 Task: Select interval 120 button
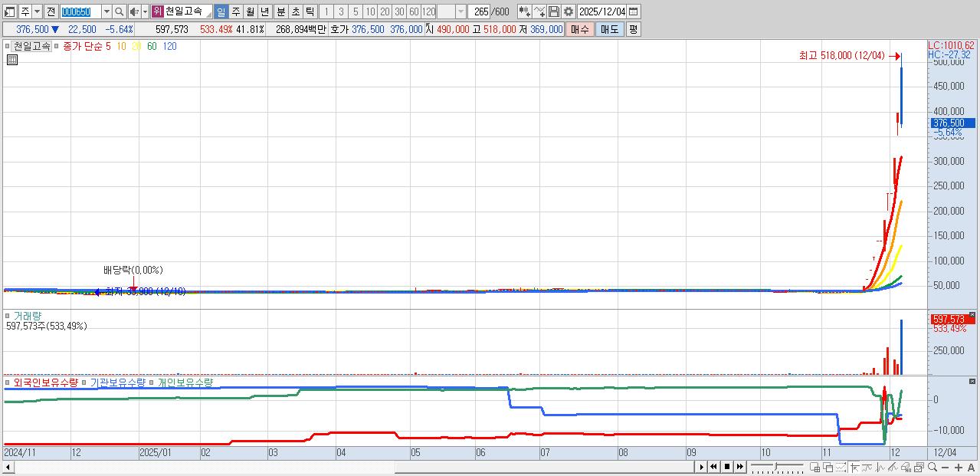point(429,11)
